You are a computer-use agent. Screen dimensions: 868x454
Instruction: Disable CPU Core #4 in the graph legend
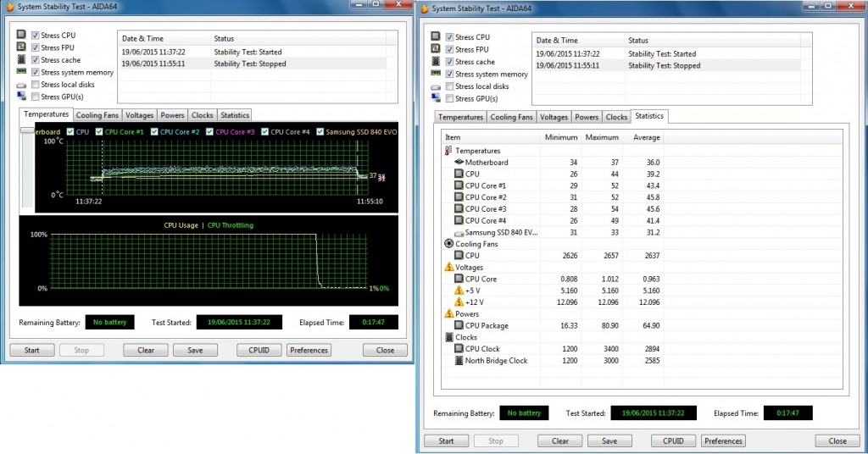[265, 132]
